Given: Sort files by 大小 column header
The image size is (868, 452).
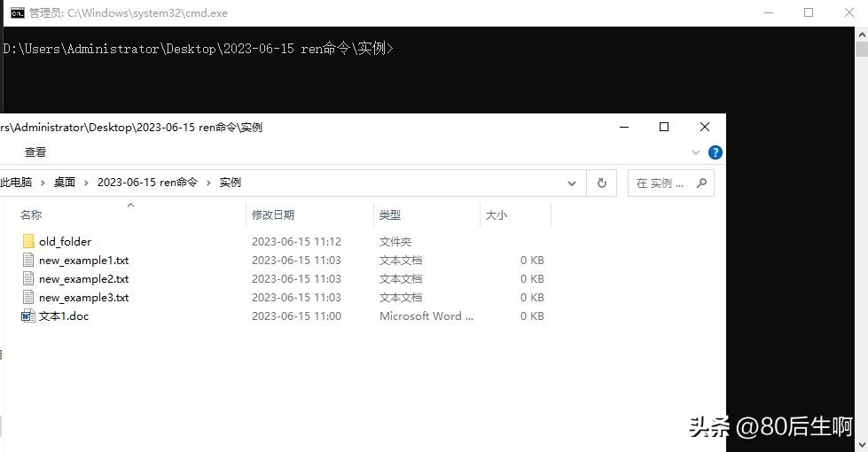Looking at the screenshot, I should point(496,215).
